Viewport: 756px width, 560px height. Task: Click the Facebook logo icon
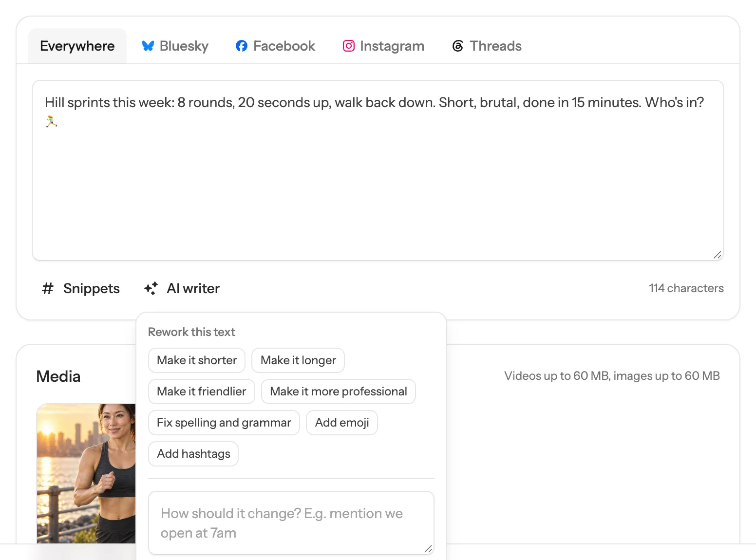click(x=242, y=46)
